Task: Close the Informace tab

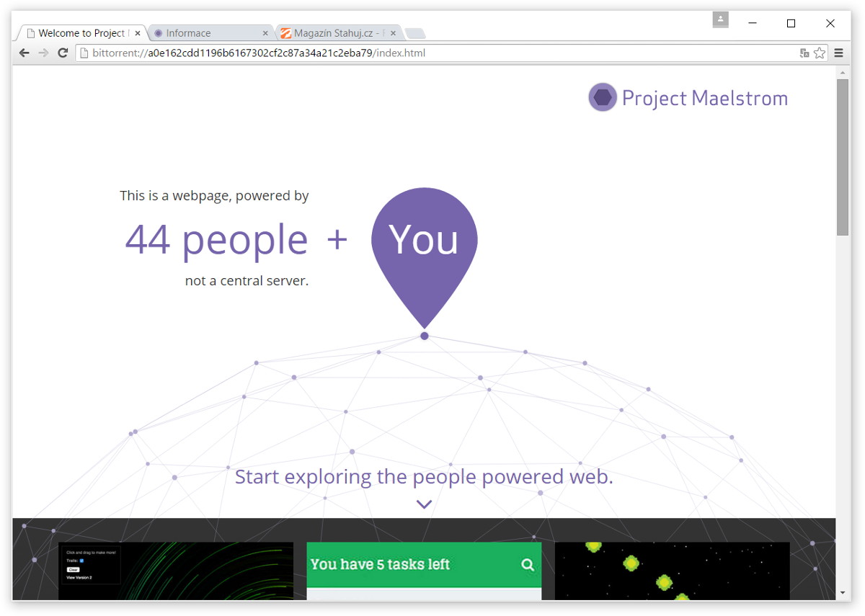Action: 265,33
